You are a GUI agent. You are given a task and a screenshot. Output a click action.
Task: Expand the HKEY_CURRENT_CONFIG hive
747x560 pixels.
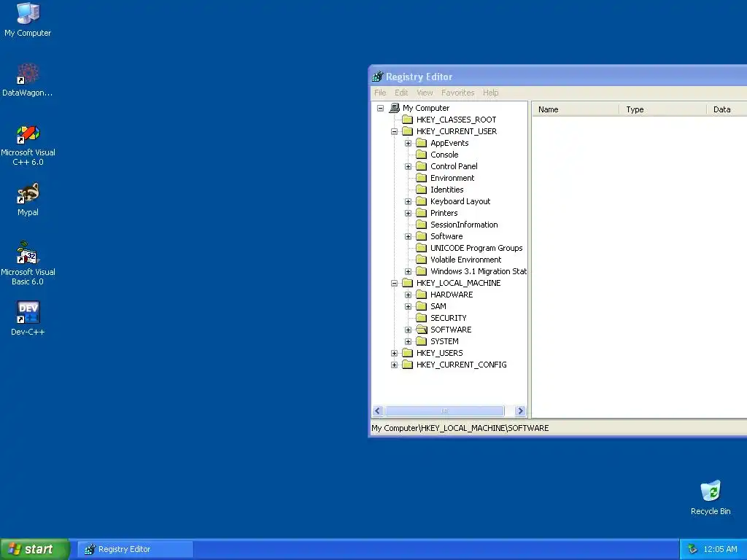tap(395, 365)
